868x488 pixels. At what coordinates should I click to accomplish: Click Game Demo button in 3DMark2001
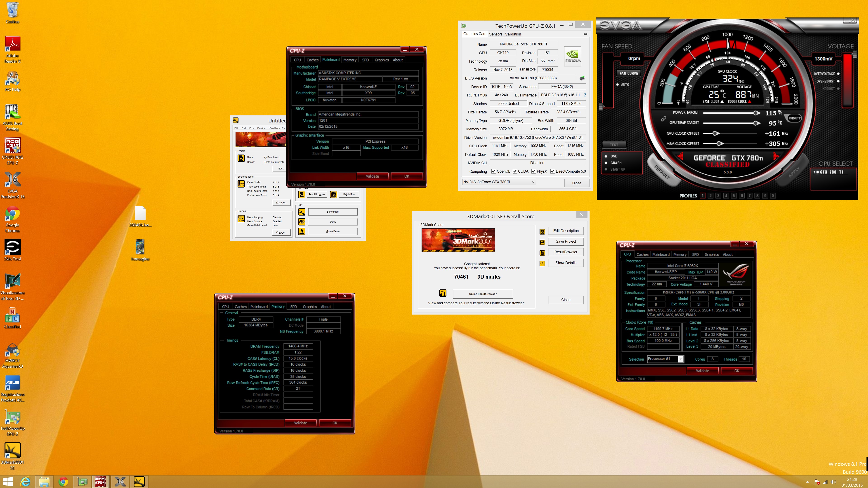click(333, 231)
